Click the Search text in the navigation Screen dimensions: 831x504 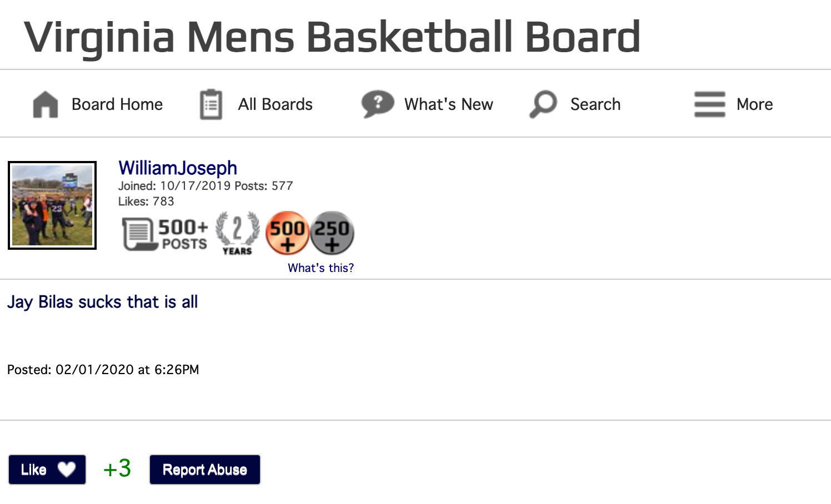(x=595, y=104)
